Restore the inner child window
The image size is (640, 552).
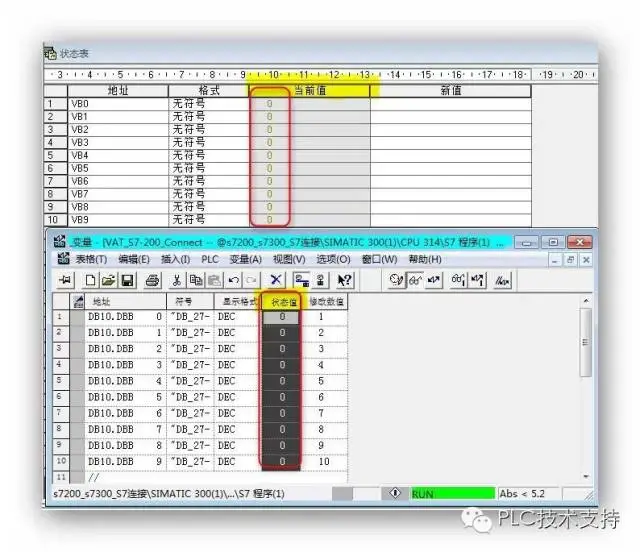pyautogui.click(x=570, y=260)
